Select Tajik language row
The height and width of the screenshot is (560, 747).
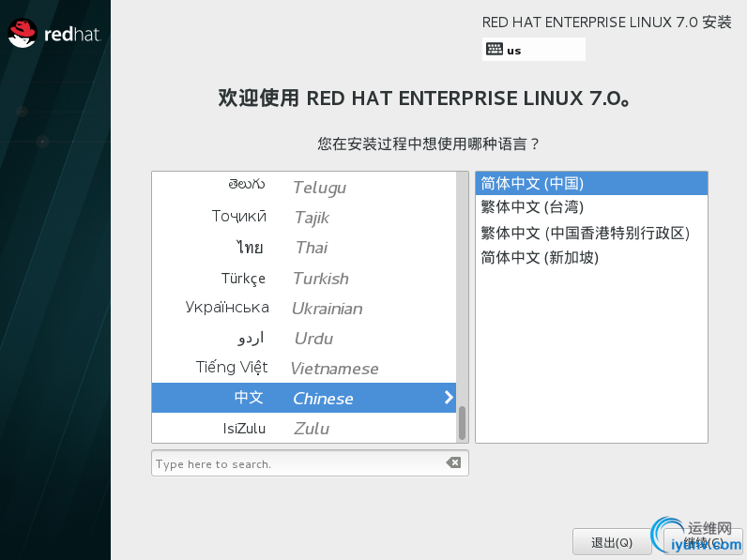(x=304, y=217)
